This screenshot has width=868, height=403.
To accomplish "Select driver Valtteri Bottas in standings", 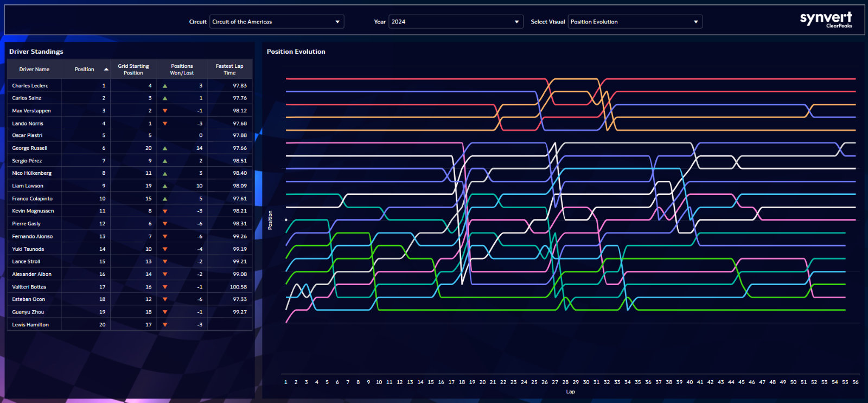I will (29, 287).
